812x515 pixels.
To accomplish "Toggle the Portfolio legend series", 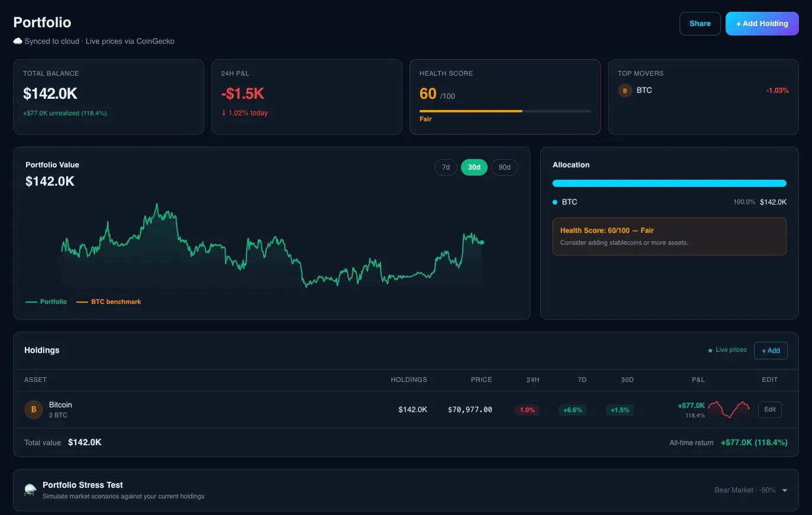I will (47, 302).
